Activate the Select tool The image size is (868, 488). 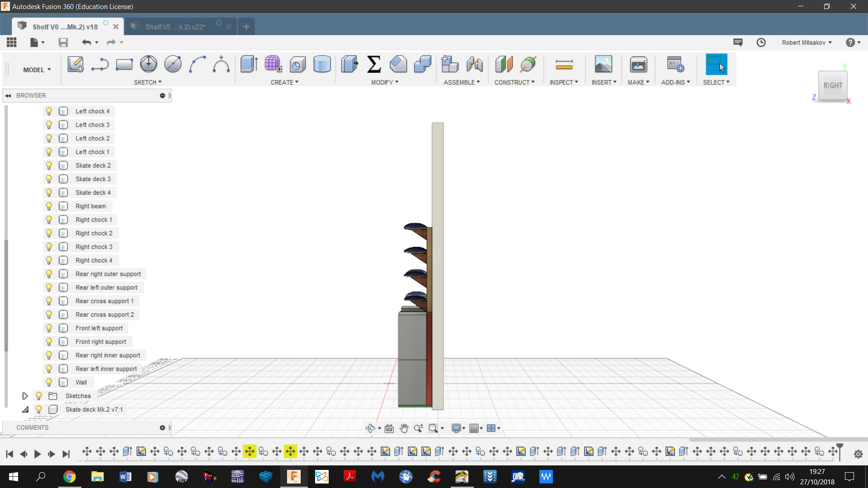pyautogui.click(x=717, y=64)
